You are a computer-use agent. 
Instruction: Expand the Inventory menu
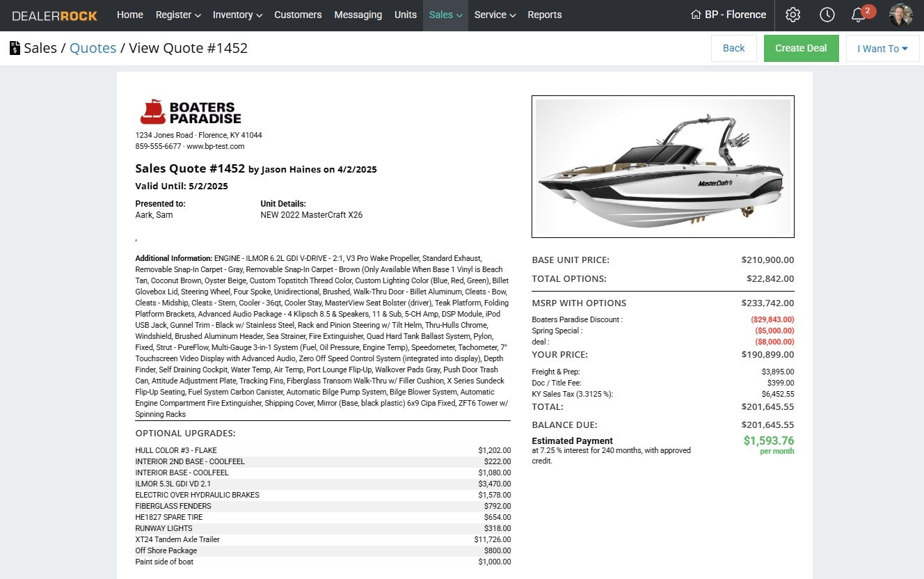237,15
